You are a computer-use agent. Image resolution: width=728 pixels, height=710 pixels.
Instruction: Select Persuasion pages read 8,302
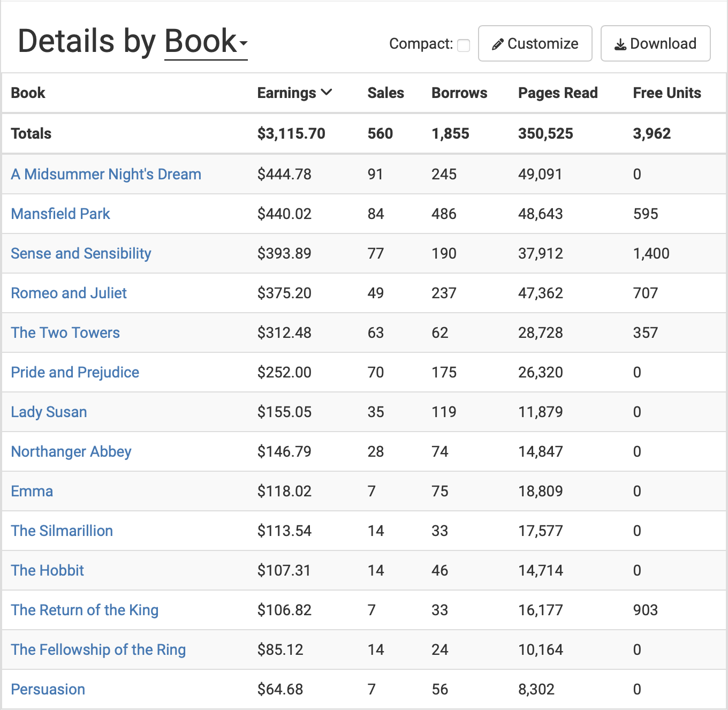(x=536, y=689)
